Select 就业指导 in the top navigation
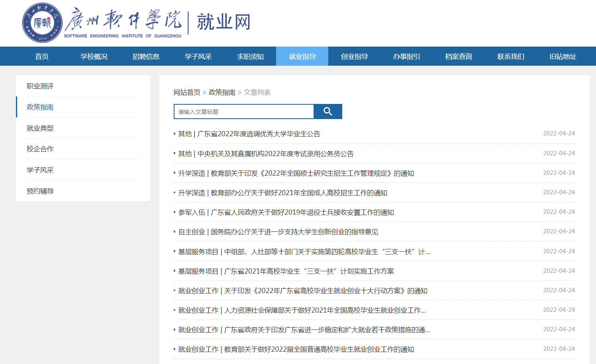Viewport: 596px width, 364px height. (302, 57)
